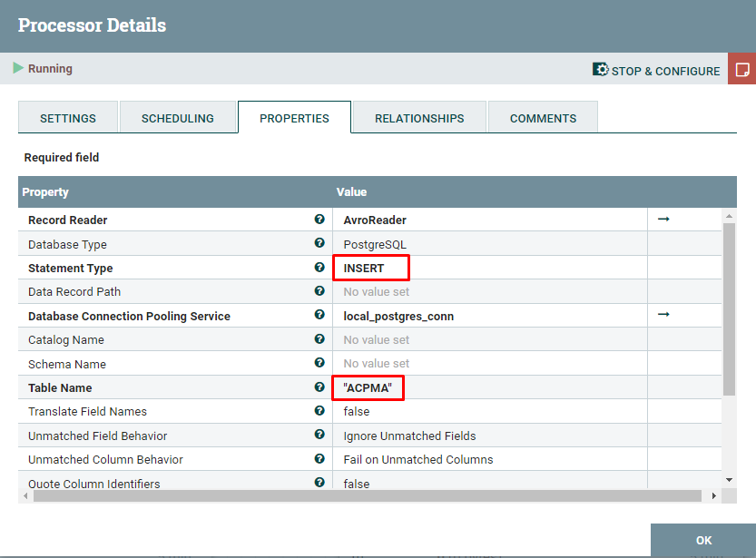This screenshot has width=756, height=558.
Task: Click the help icon next to Statement Type
Action: pyautogui.click(x=317, y=268)
